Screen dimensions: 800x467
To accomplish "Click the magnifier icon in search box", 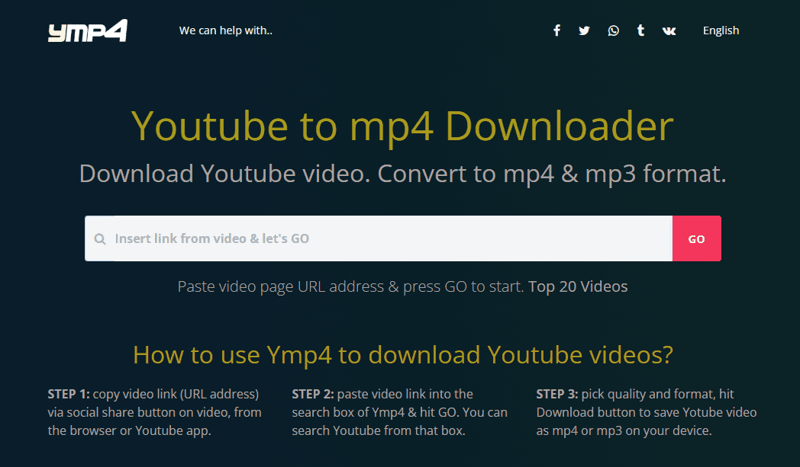I will click(100, 239).
